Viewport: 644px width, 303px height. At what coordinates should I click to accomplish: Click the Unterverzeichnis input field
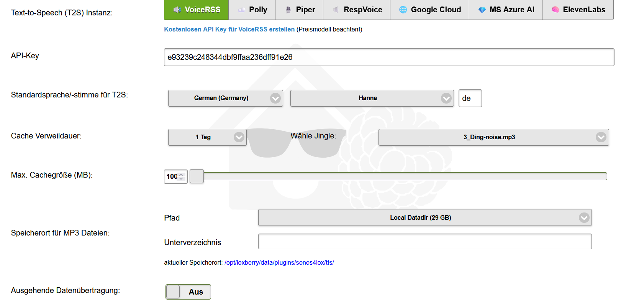[425, 242]
